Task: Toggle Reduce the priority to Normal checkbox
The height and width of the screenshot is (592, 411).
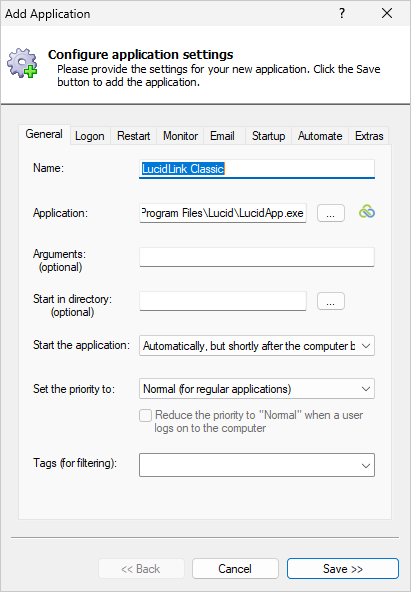Action: pyautogui.click(x=145, y=415)
